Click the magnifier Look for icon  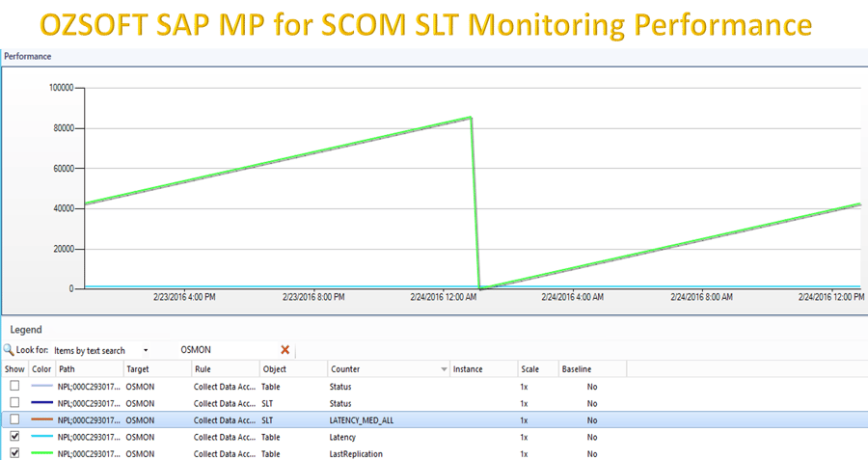[x=9, y=350]
